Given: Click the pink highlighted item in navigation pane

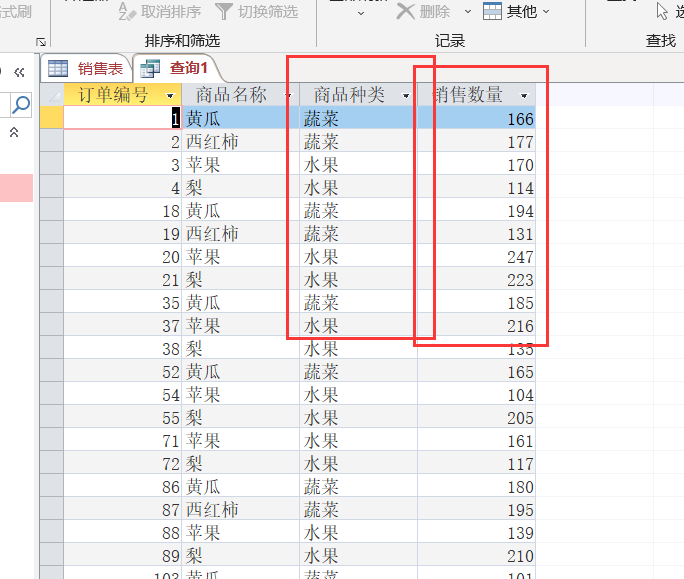Looking at the screenshot, I should click(16, 188).
